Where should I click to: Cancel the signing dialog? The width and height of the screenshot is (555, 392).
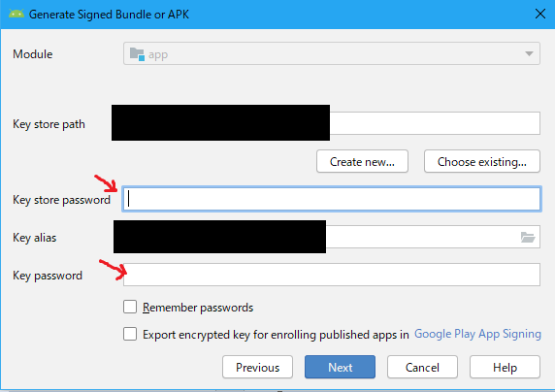[422, 367]
